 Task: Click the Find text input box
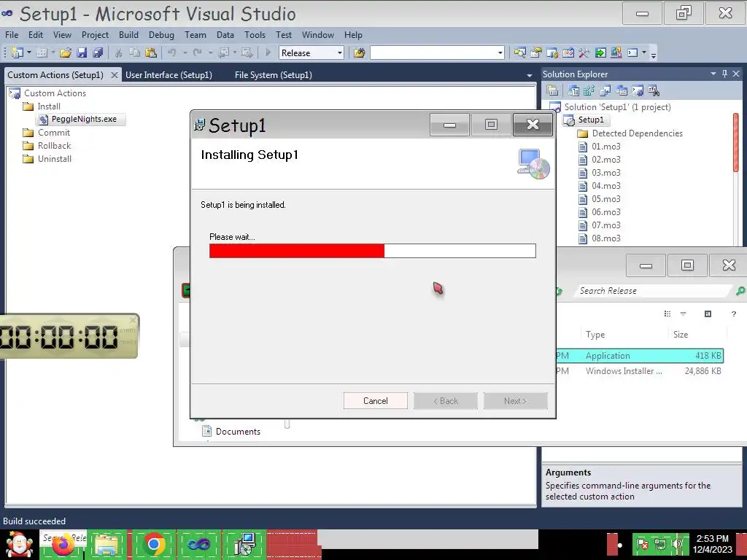[x=433, y=52]
